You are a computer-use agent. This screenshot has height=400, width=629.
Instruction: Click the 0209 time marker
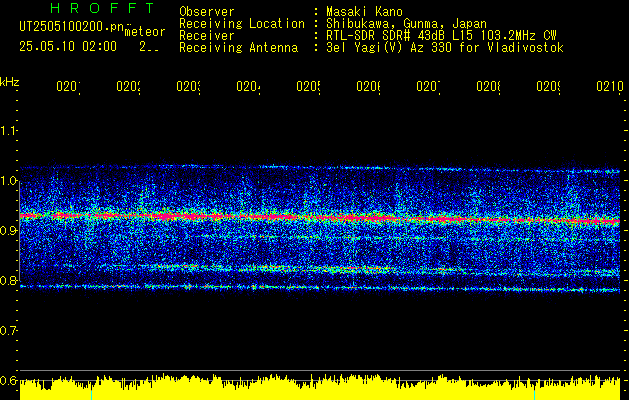pyautogui.click(x=549, y=86)
